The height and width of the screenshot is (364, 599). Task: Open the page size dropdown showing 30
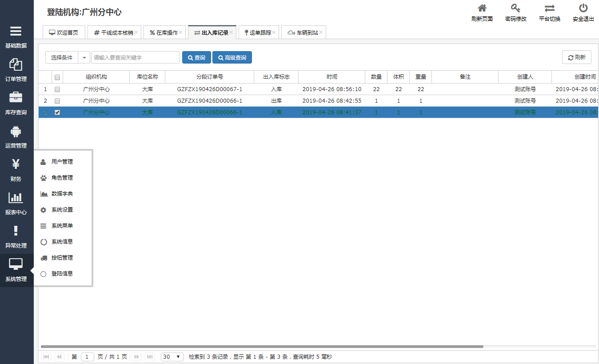coord(172,357)
